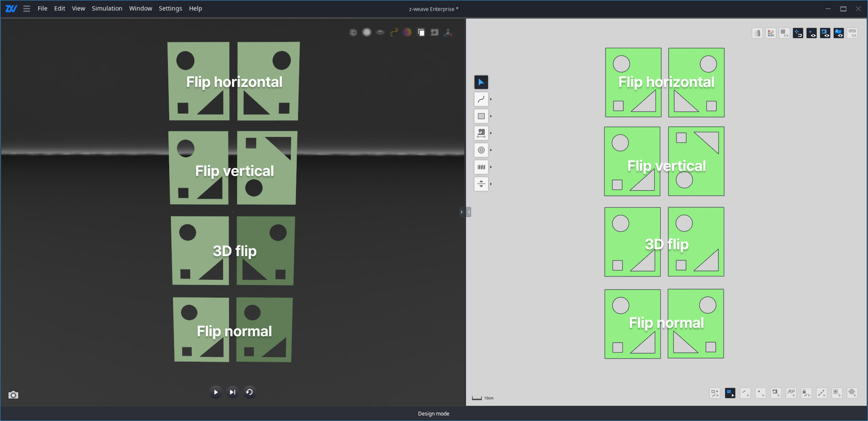Open the Settings menu
Screen dimensions: 868x421
(x=170, y=8)
